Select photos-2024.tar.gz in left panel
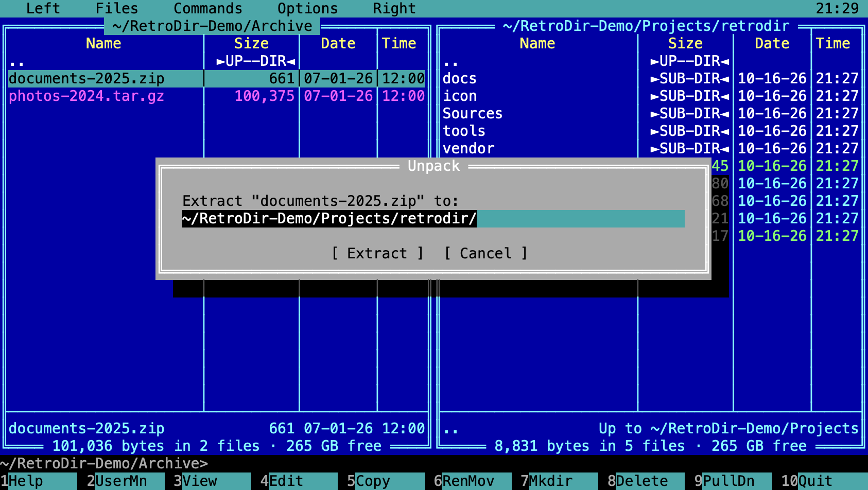868x490 pixels. (217, 96)
